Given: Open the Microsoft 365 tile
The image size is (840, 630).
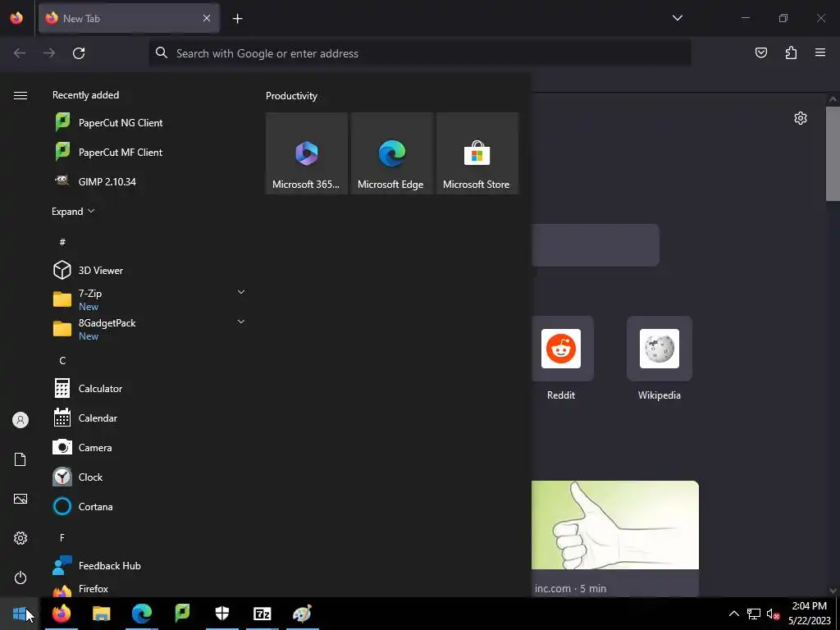Looking at the screenshot, I should click(x=307, y=153).
